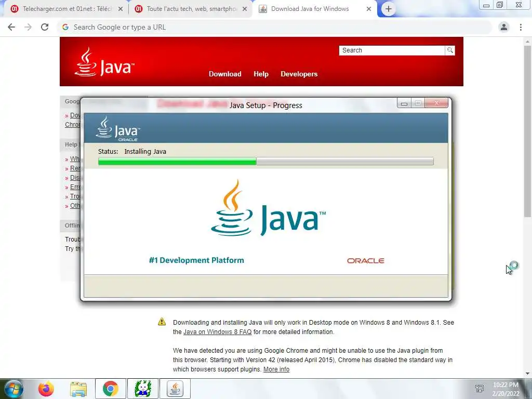Open the More info link
This screenshot has height=399, width=532.
276,369
